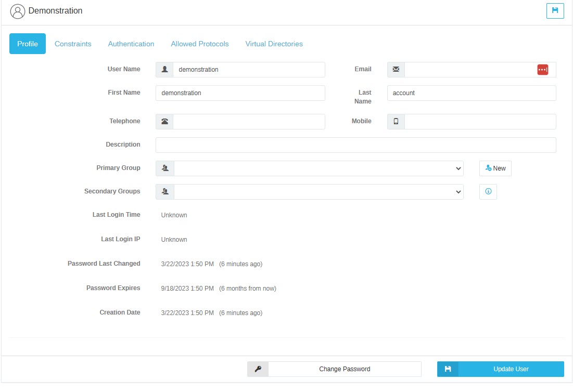Viewport: 573px width, 392px height.
Task: Select the Profile tab
Action: tap(28, 44)
